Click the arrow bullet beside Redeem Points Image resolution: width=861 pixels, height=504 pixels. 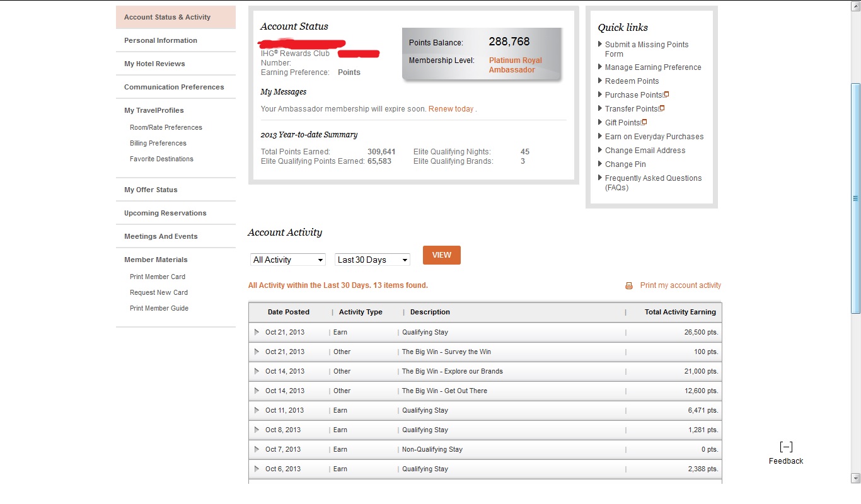pos(599,81)
